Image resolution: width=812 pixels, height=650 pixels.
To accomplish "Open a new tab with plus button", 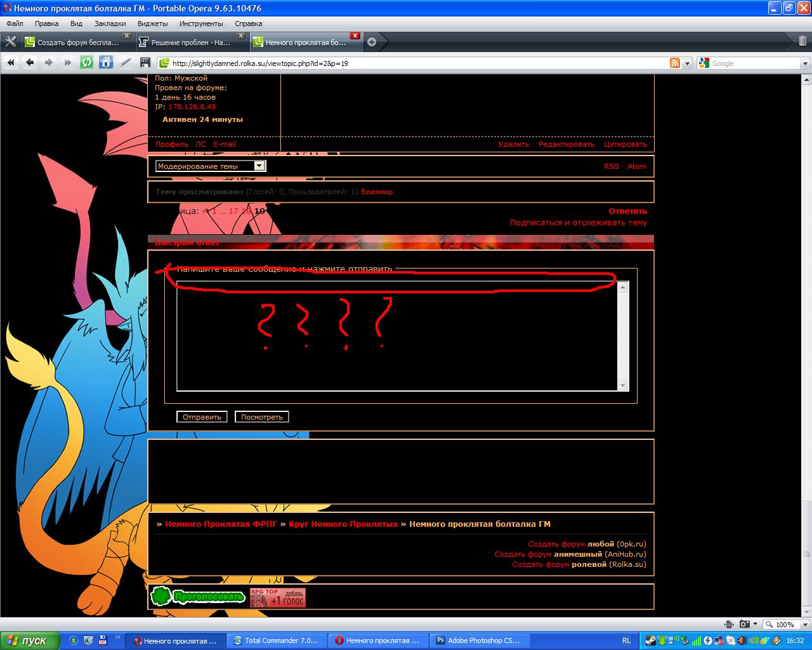I will 372,43.
